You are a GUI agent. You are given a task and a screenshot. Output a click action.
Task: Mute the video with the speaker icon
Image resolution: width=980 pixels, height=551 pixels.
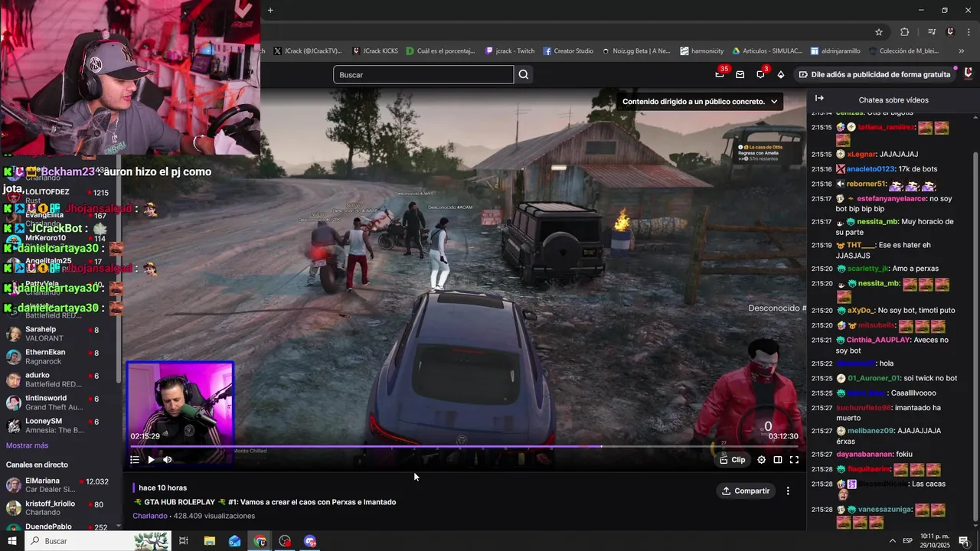(168, 460)
